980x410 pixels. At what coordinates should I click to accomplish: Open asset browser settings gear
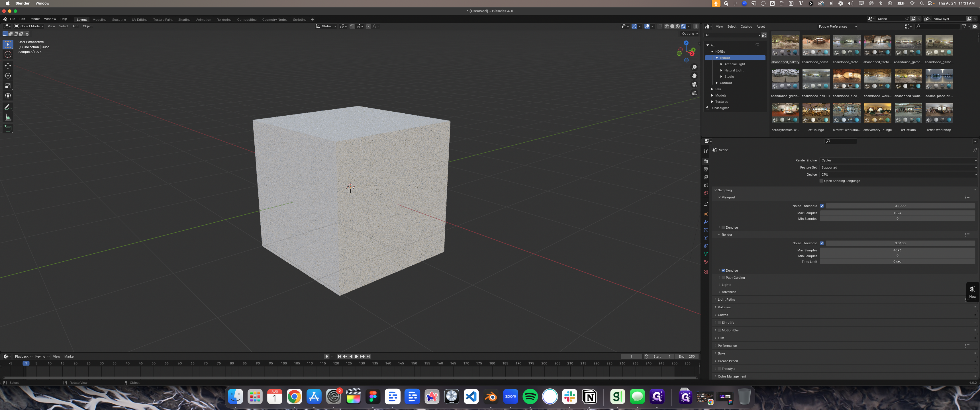(975, 27)
